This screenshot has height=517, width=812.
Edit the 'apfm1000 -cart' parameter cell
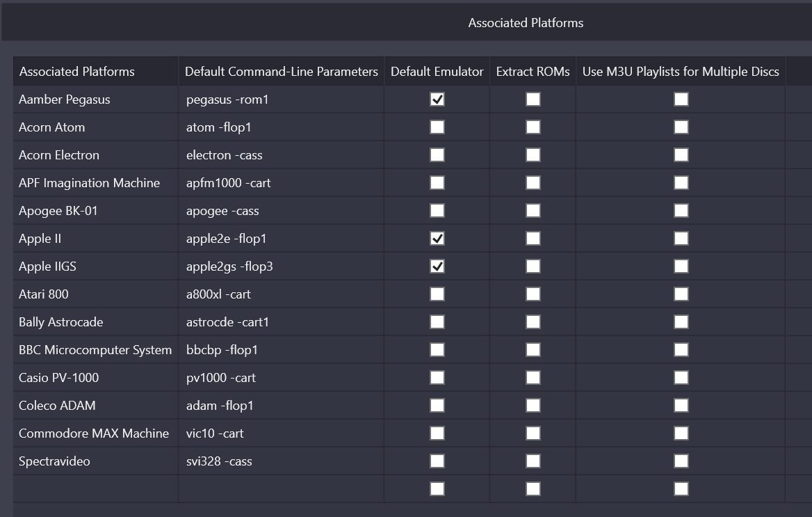coord(281,183)
